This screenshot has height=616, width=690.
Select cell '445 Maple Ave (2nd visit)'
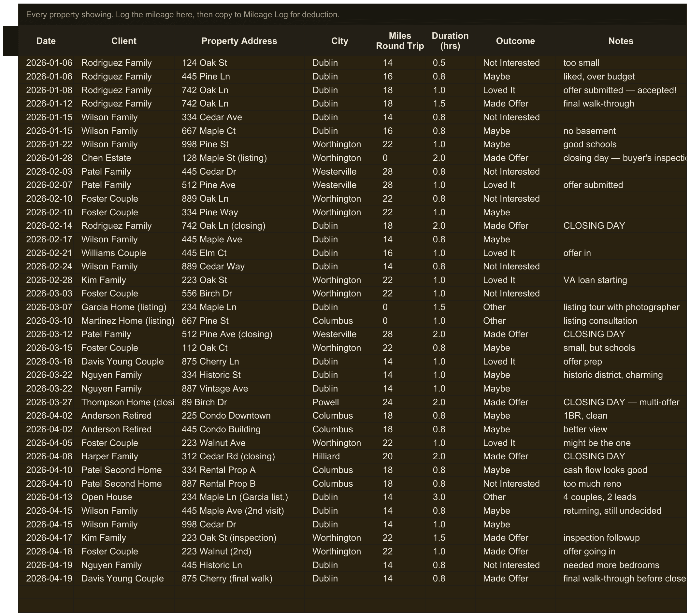coord(239,511)
